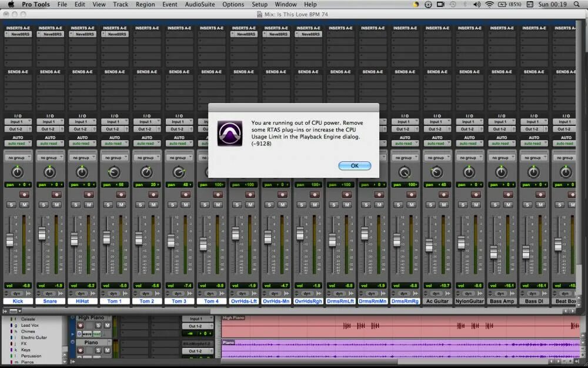Arm record on the Snare track
The image size is (588, 368).
point(56,194)
